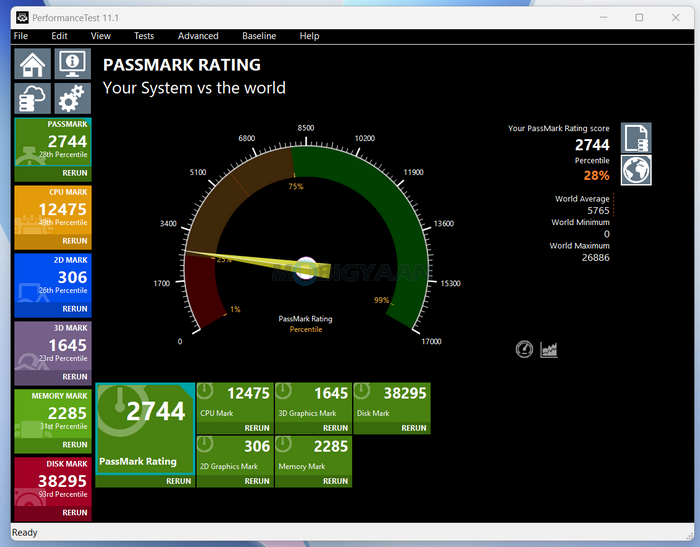The image size is (700, 547).
Task: Click RERUN on the 3D Graphics Mark tile
Action: (x=335, y=428)
